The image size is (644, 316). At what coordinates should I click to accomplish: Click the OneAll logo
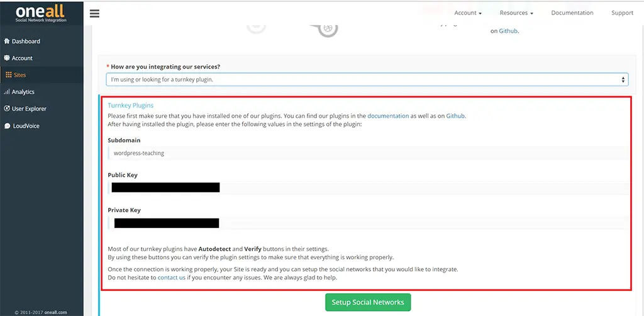[41, 13]
